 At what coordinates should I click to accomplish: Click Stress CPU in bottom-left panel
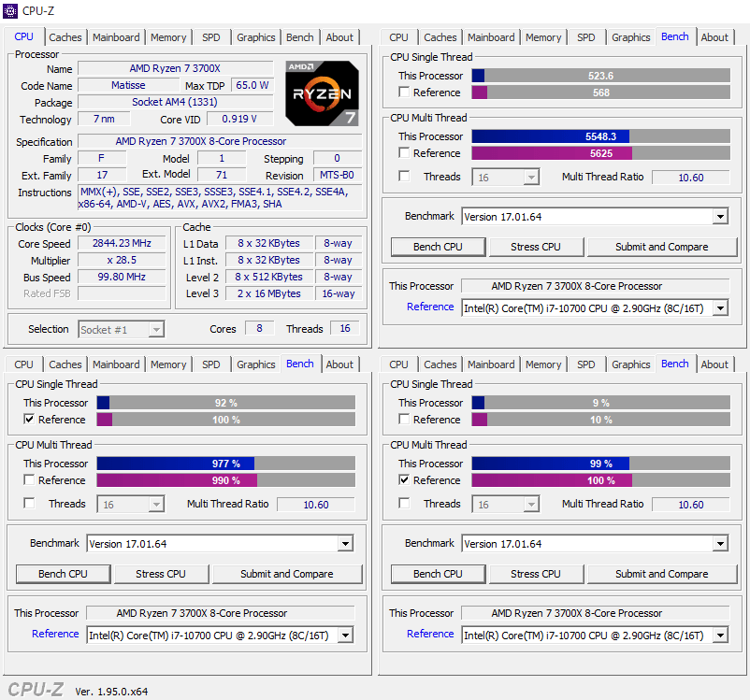pos(161,574)
